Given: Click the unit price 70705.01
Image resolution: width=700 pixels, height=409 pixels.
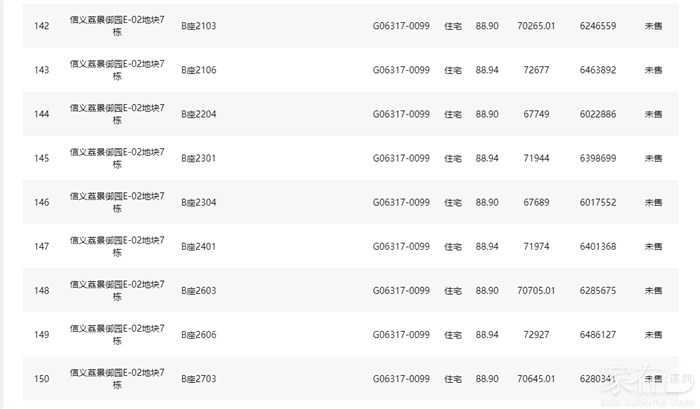Looking at the screenshot, I should click(535, 291).
